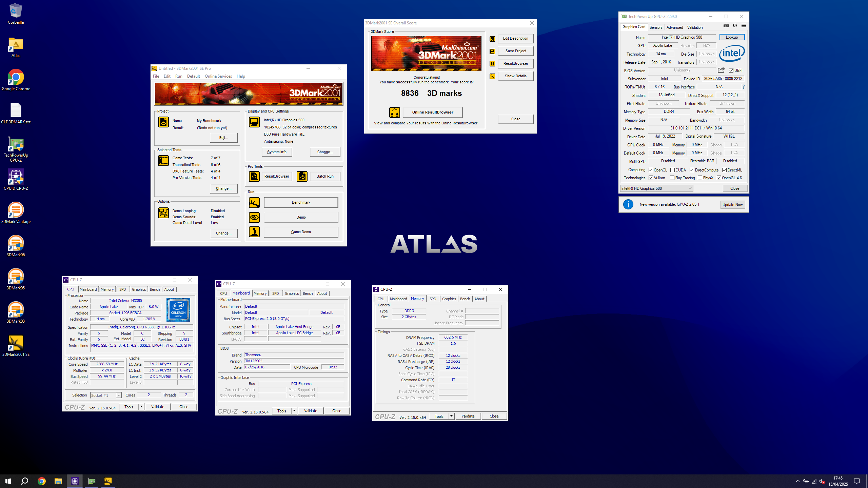
Task: Toggle the CUDA checkbox
Action: point(672,170)
